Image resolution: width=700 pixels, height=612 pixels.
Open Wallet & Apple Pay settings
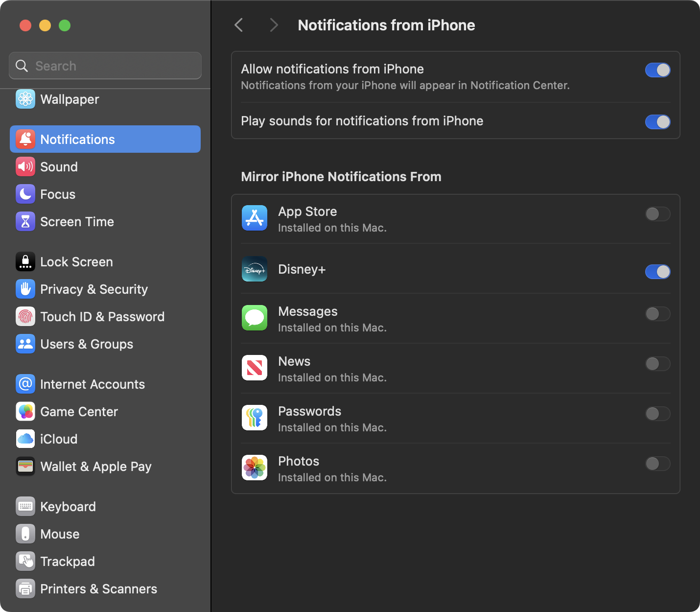(95, 467)
